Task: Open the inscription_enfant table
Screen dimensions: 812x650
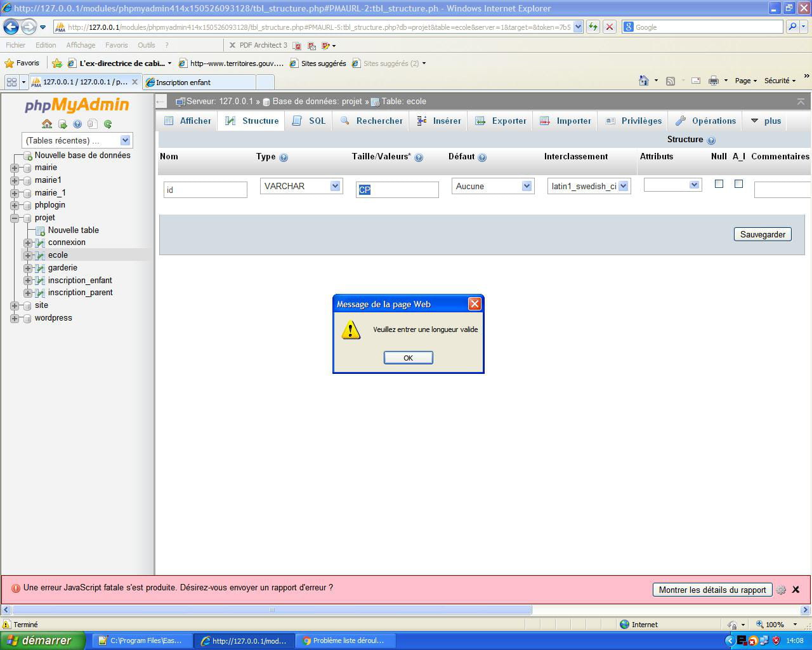Action: tap(80, 281)
